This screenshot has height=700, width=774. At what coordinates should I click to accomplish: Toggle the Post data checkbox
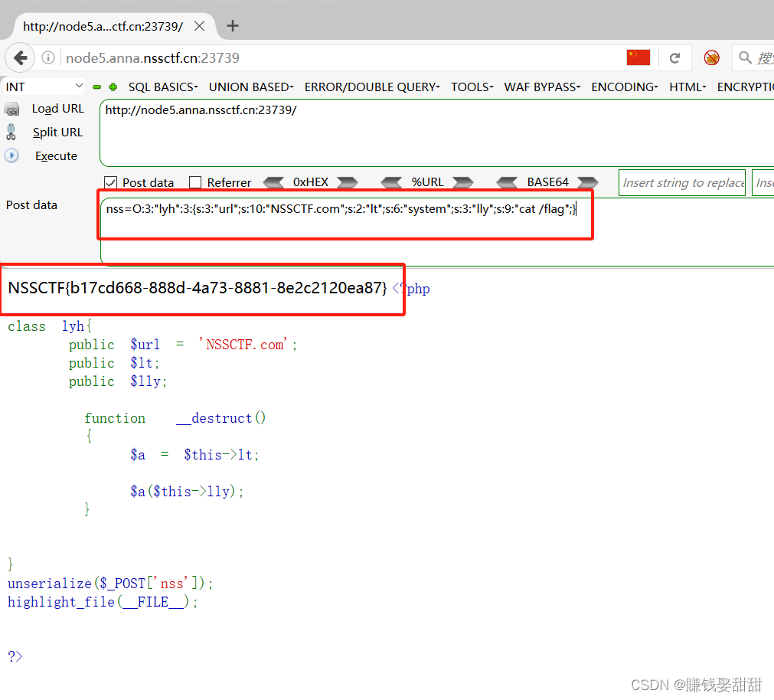pos(110,182)
